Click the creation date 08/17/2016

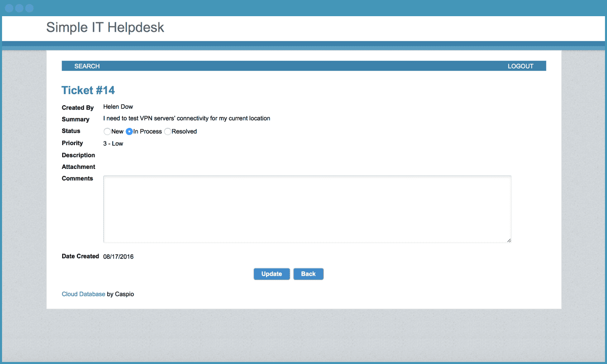118,257
